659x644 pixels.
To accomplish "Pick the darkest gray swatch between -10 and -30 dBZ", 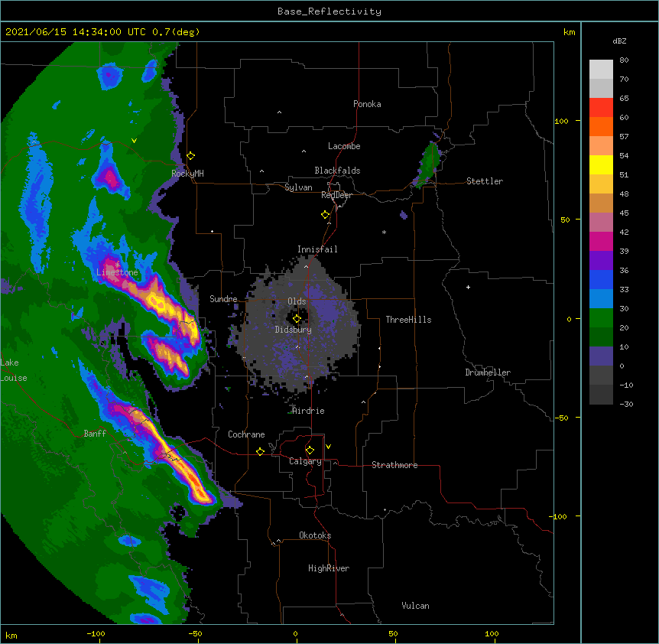I will (601, 395).
